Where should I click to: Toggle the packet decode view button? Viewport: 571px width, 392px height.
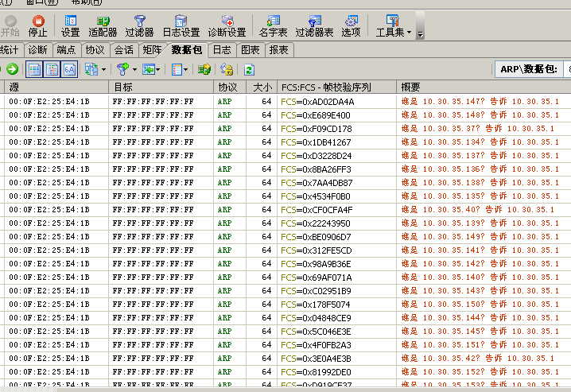pos(52,69)
